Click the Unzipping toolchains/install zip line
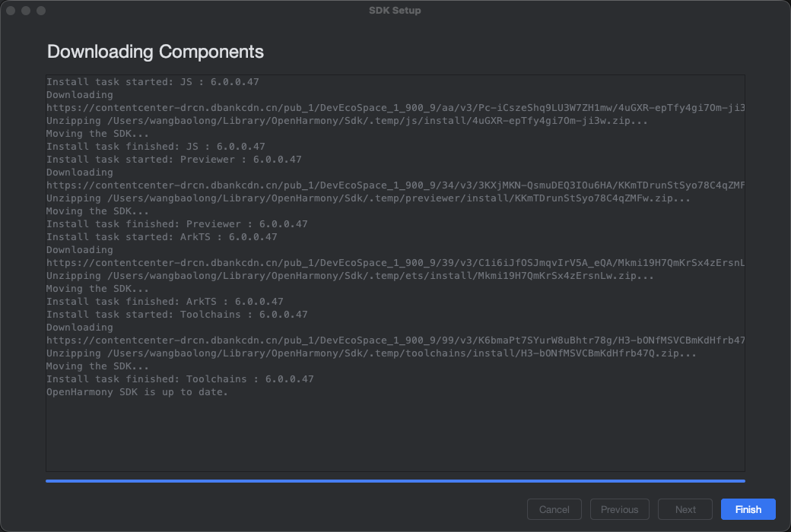This screenshot has height=532, width=791. (x=371, y=353)
